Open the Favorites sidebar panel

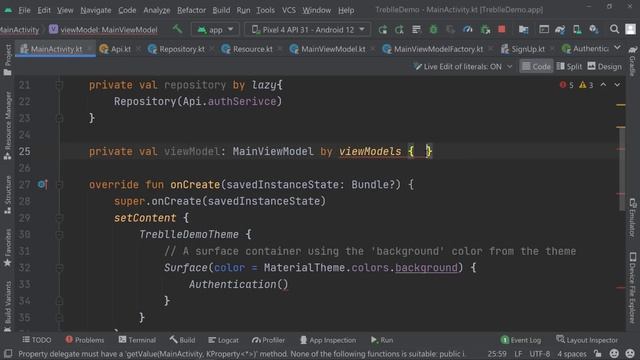pyautogui.click(x=8, y=248)
